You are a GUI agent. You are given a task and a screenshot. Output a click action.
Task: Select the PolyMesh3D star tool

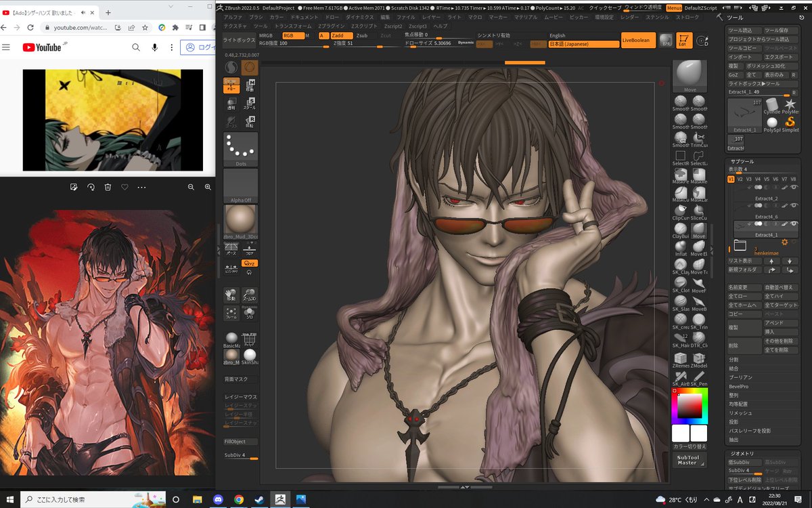[790, 105]
